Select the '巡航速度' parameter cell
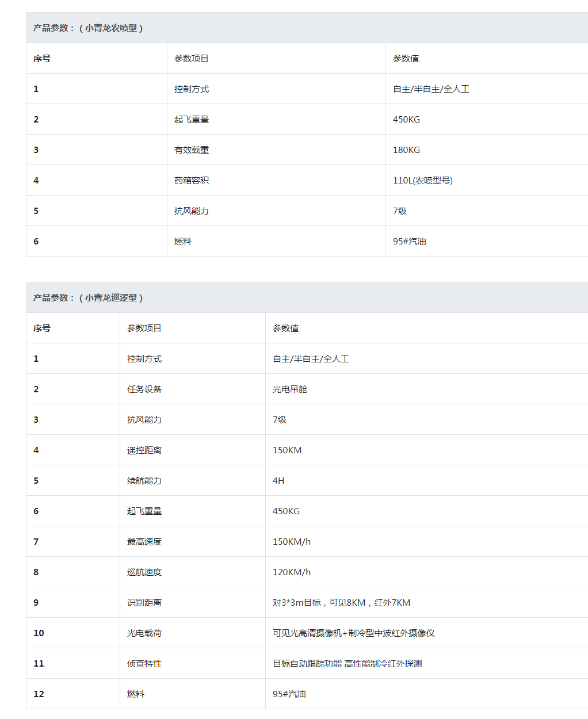 click(x=144, y=572)
